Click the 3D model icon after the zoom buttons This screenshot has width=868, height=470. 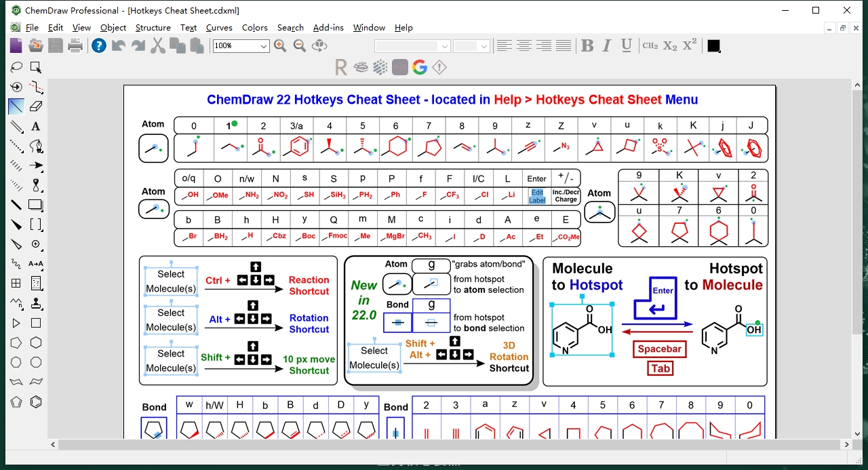point(319,45)
